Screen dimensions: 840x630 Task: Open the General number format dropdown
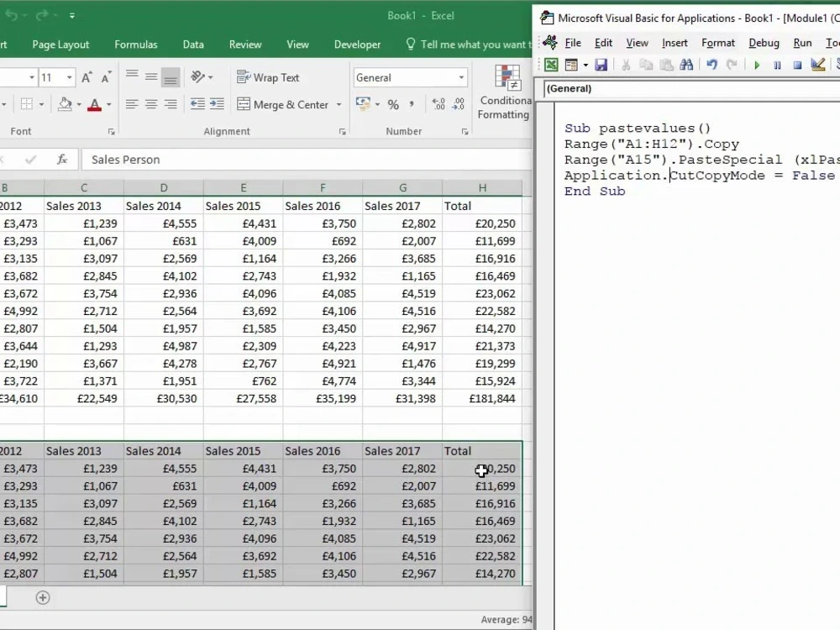461,77
